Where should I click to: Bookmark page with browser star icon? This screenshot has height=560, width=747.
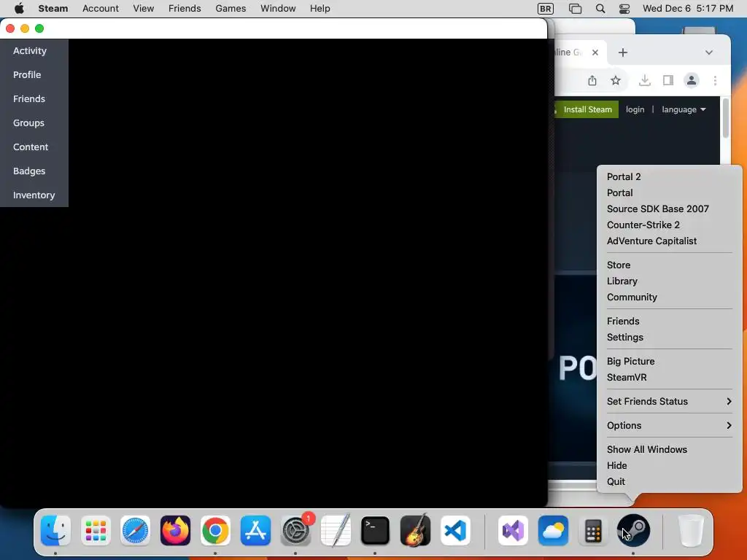(x=616, y=80)
